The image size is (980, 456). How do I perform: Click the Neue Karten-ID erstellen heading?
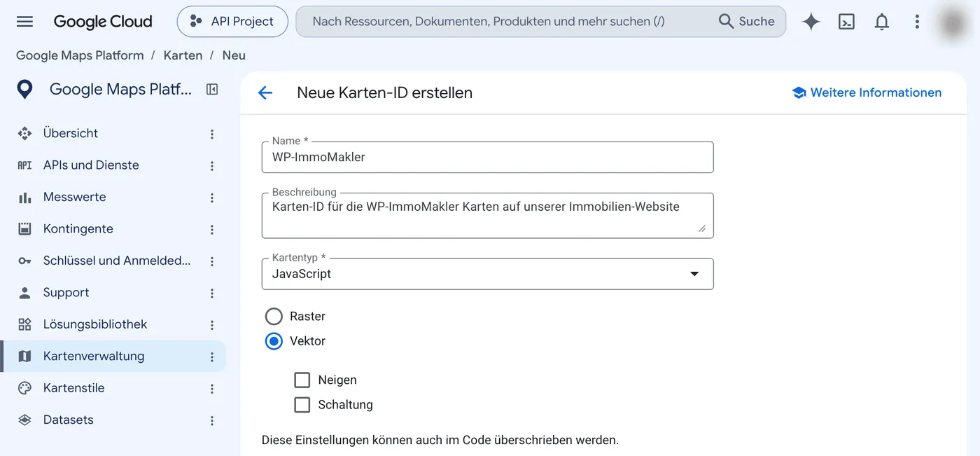(x=384, y=92)
